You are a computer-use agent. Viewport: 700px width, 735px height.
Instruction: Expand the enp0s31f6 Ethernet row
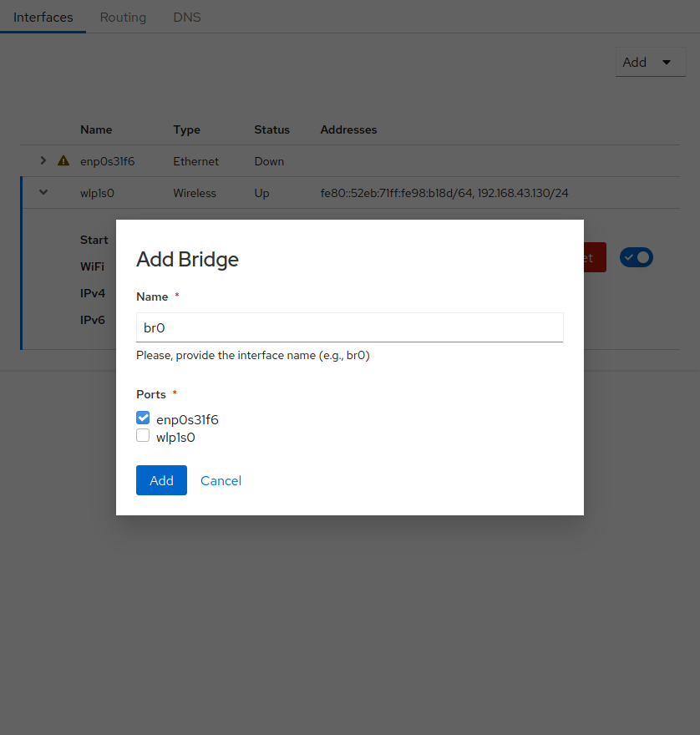click(43, 160)
